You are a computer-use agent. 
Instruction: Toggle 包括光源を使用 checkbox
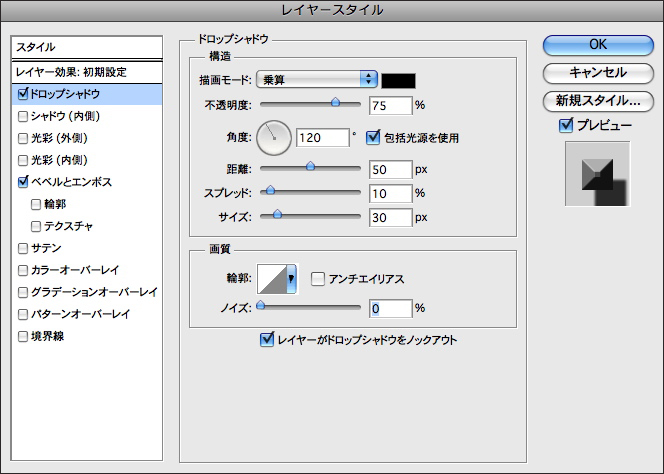point(374,136)
